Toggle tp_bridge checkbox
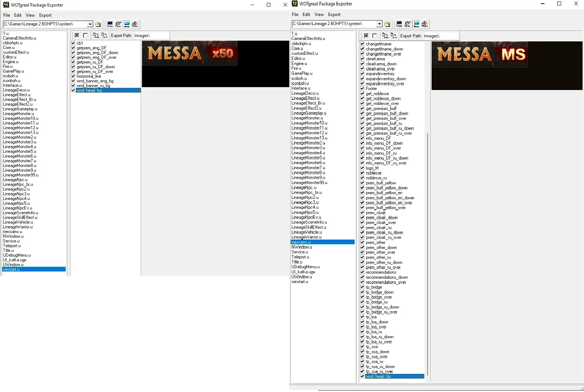This screenshot has width=584, height=392. 362,287
